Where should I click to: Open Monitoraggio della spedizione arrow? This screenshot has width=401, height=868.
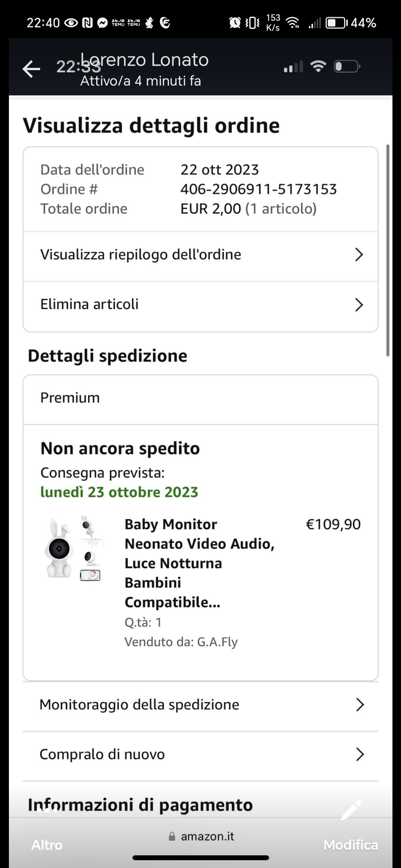[x=359, y=705]
